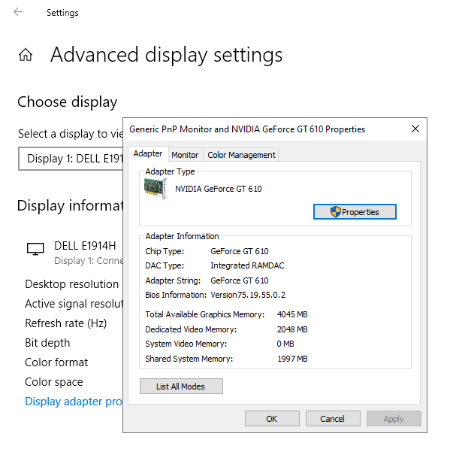Go back with the Settings arrow
The height and width of the screenshot is (476, 453).
[x=18, y=12]
